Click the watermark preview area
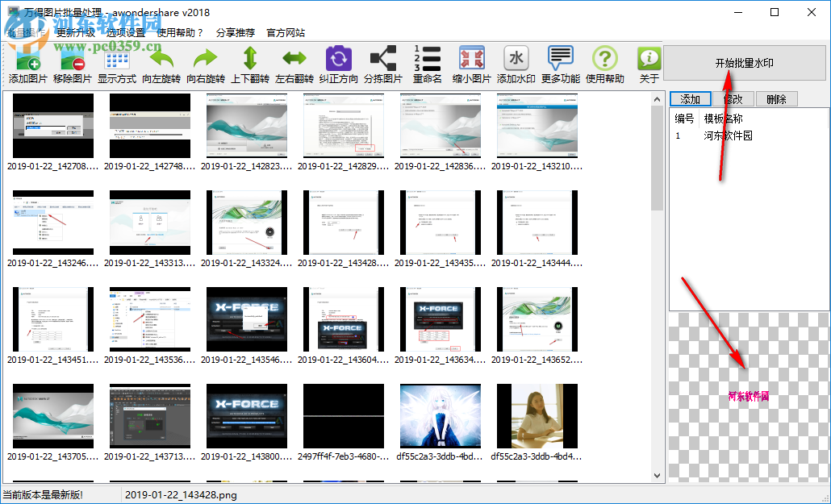This screenshot has width=831, height=504. click(748, 397)
